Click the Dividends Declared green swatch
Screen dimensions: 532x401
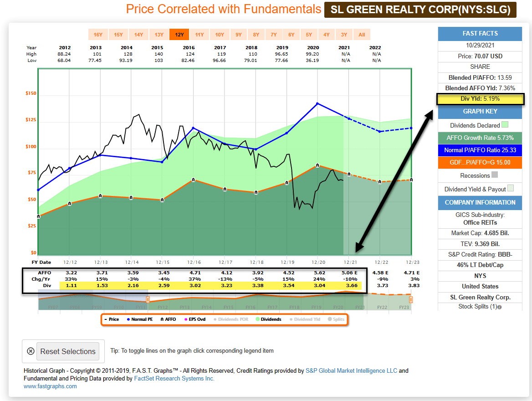point(505,124)
